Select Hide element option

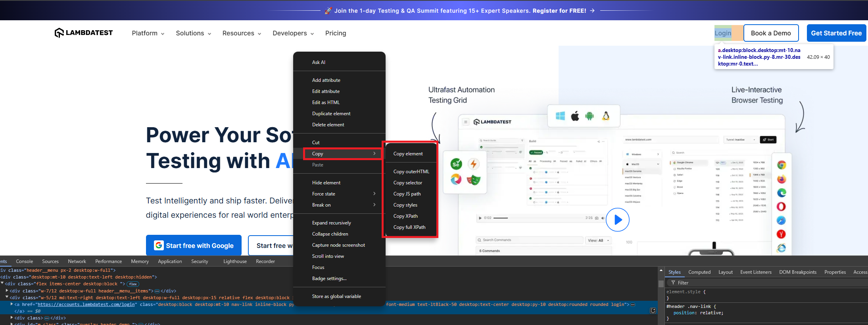coord(339,183)
